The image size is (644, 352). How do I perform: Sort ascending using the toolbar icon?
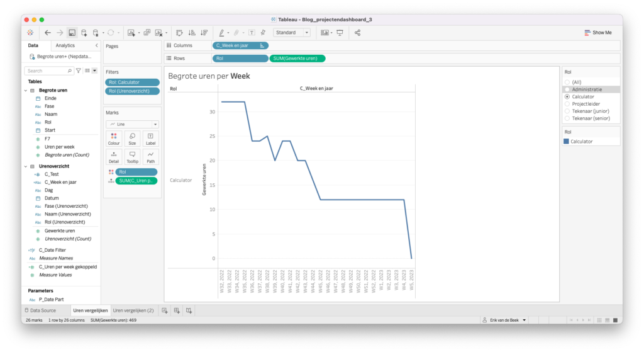tap(191, 33)
